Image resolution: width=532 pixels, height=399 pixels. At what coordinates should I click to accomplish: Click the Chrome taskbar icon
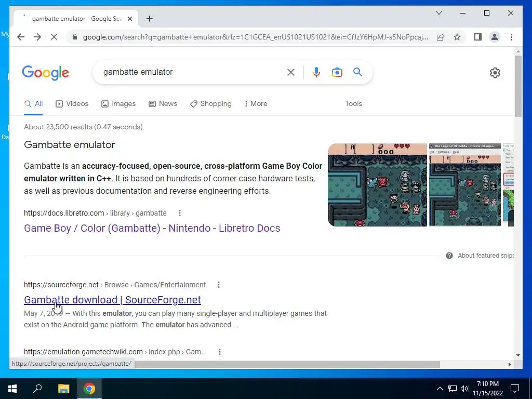coord(89,389)
